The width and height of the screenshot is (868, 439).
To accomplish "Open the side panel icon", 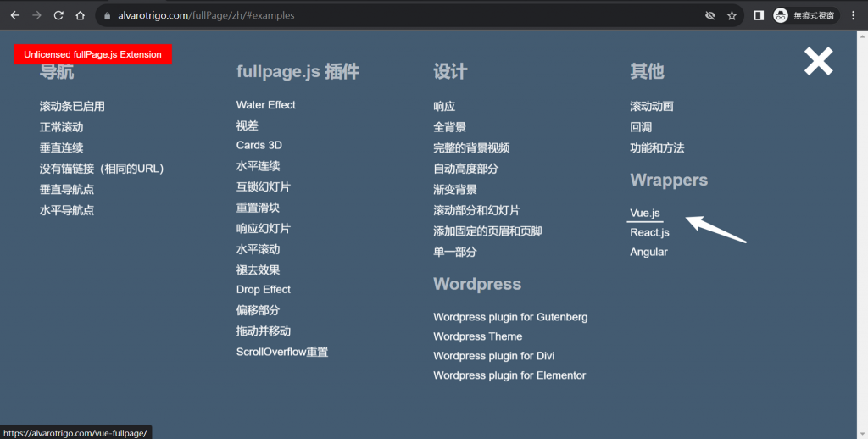I will [x=759, y=15].
